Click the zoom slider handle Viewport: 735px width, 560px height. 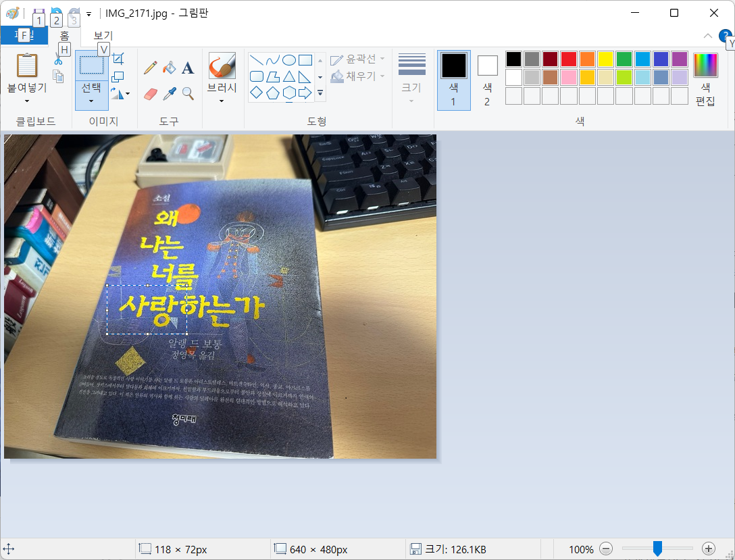coord(658,549)
